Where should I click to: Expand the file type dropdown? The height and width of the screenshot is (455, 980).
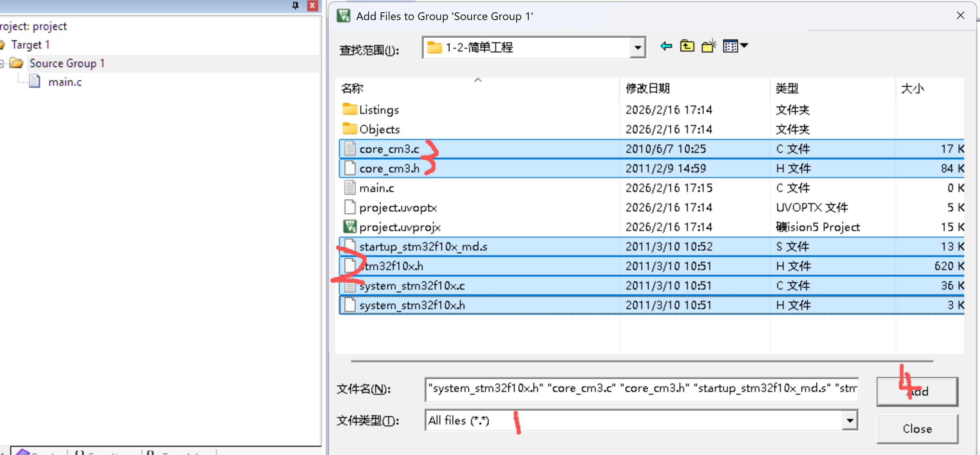pos(849,420)
